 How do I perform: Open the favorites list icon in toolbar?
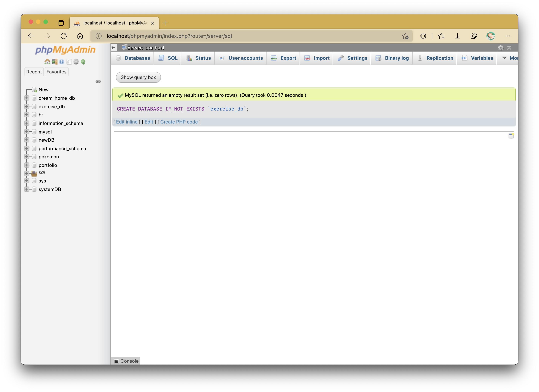441,36
